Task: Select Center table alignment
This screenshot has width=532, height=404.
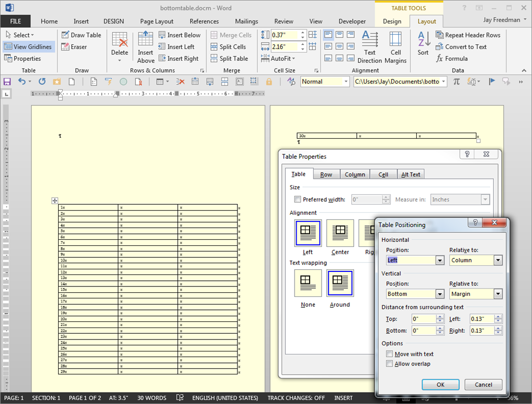Action: click(x=340, y=233)
